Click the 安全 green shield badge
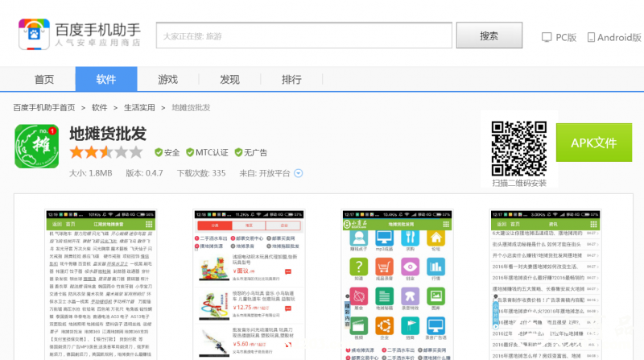Viewport: 644px width, 360px height. [159, 152]
